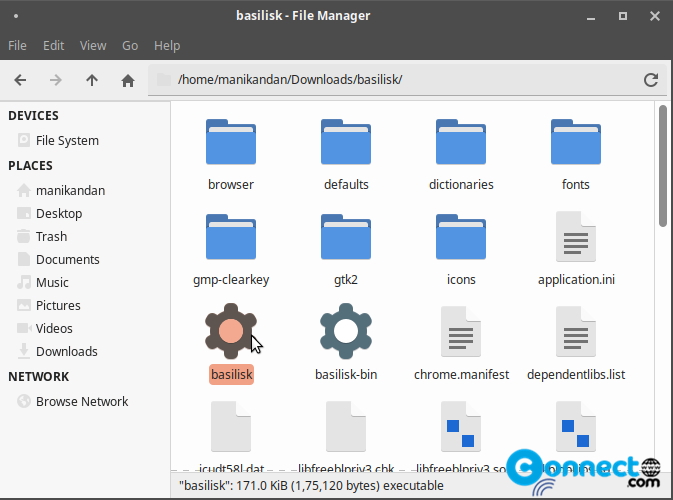Open the defaults folder

click(346, 142)
